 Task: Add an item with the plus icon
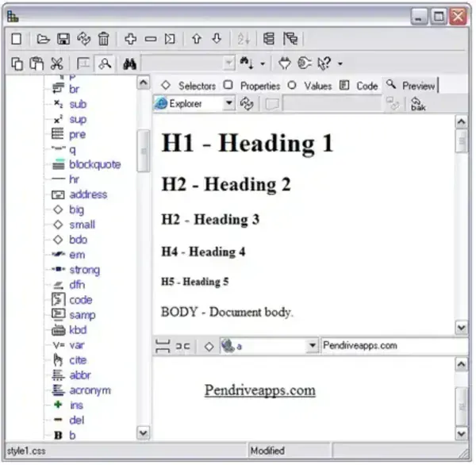click(131, 39)
